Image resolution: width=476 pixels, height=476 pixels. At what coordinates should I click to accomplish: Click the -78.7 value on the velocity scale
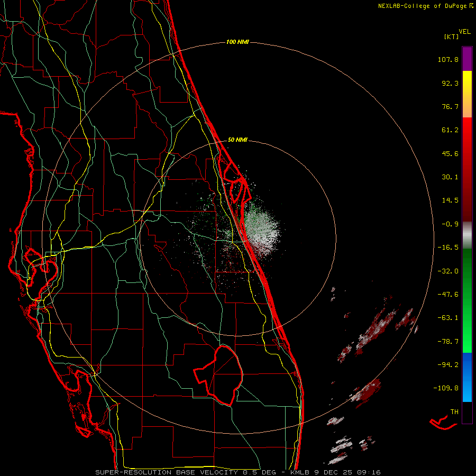coord(448,342)
